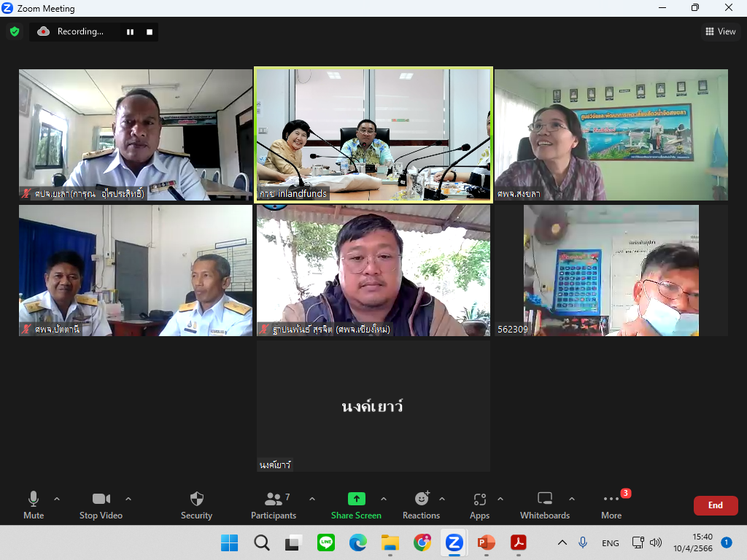
Task: Start Share Screen
Action: pyautogui.click(x=356, y=505)
